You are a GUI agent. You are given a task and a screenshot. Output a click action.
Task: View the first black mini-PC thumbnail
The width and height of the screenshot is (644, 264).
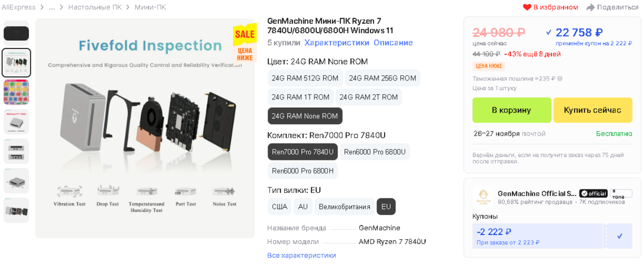click(x=16, y=33)
